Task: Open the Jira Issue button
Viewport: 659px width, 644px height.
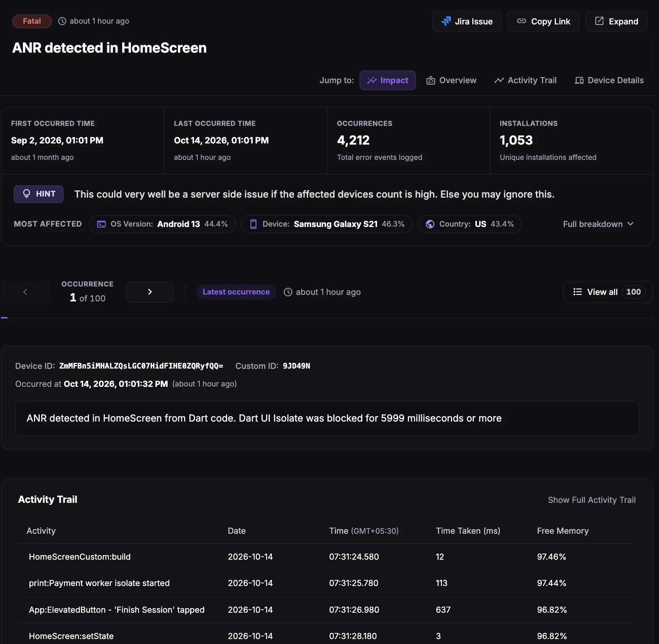Action: [467, 21]
